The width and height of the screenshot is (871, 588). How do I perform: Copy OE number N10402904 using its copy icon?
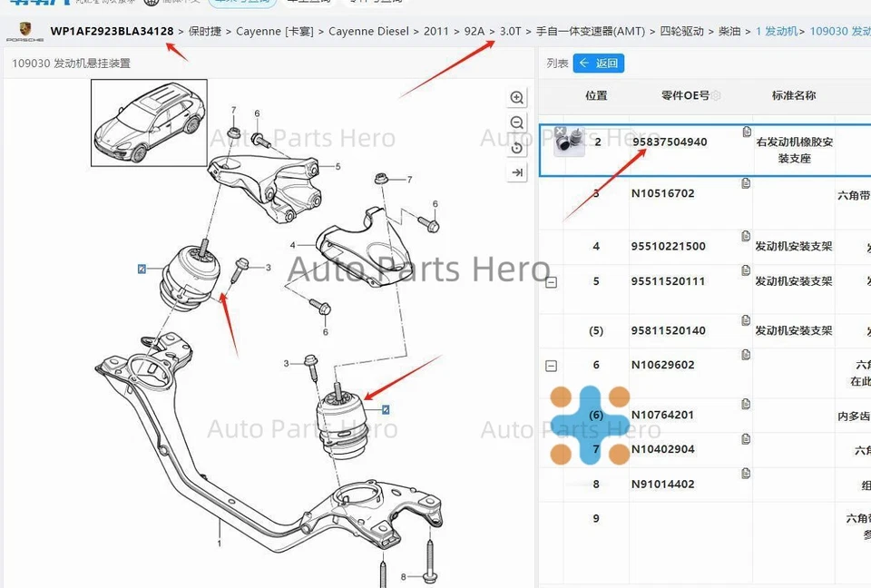(746, 439)
